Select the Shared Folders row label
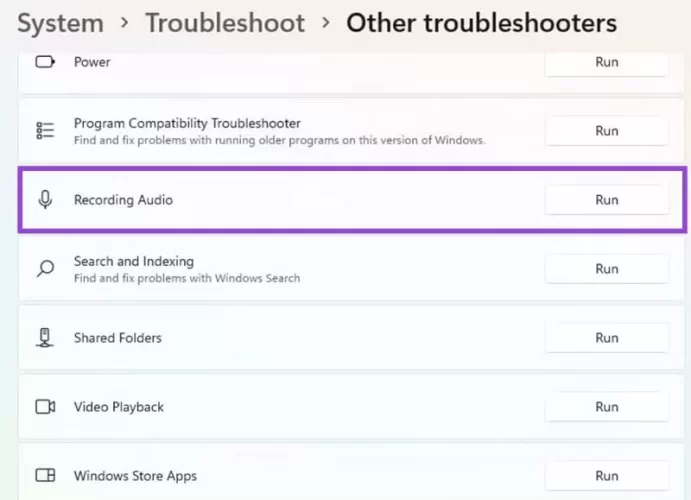The image size is (691, 500). tap(117, 338)
